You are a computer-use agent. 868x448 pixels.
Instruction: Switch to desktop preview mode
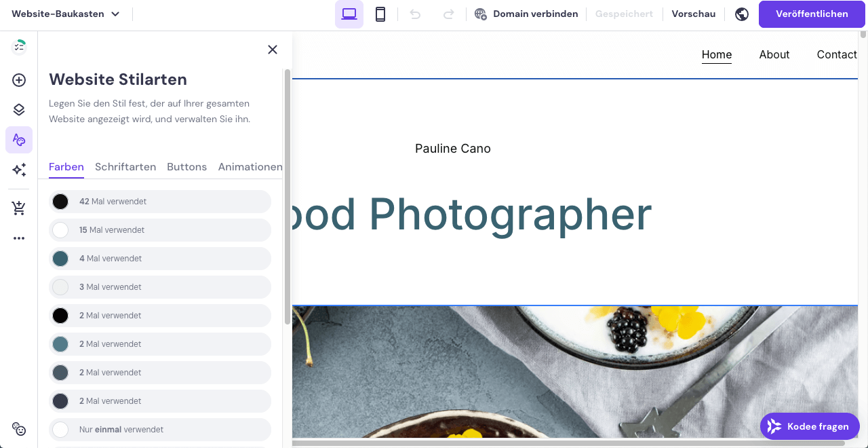349,14
